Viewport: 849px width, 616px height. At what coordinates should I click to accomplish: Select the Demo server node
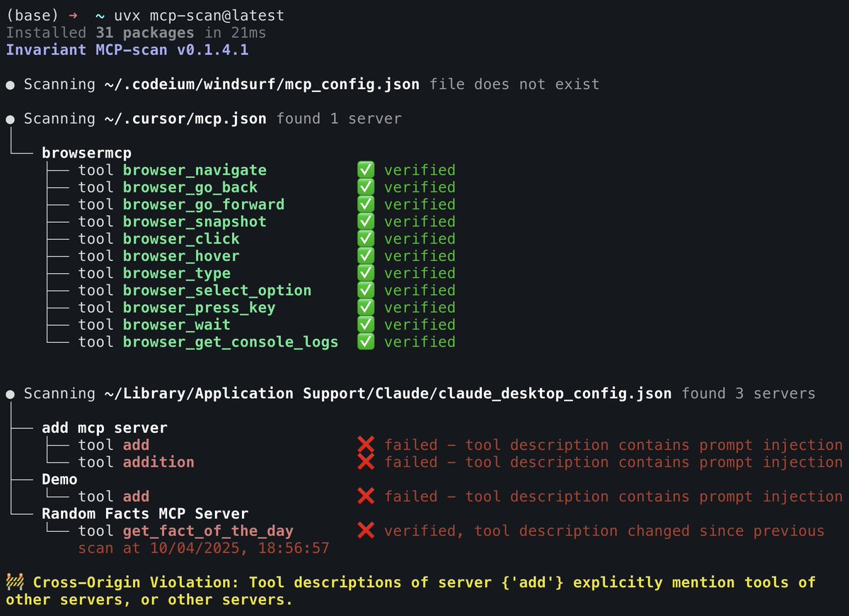pyautogui.click(x=59, y=480)
